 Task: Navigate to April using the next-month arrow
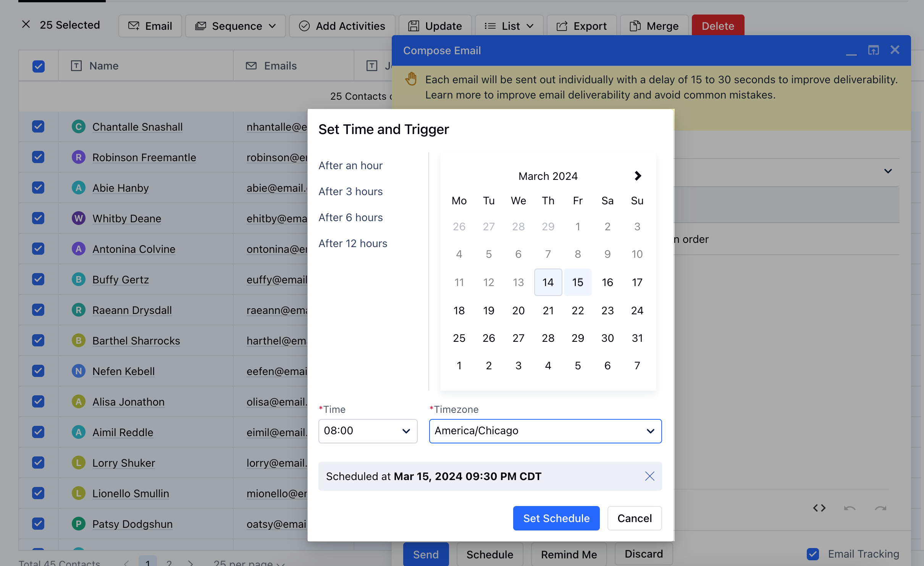(x=637, y=176)
